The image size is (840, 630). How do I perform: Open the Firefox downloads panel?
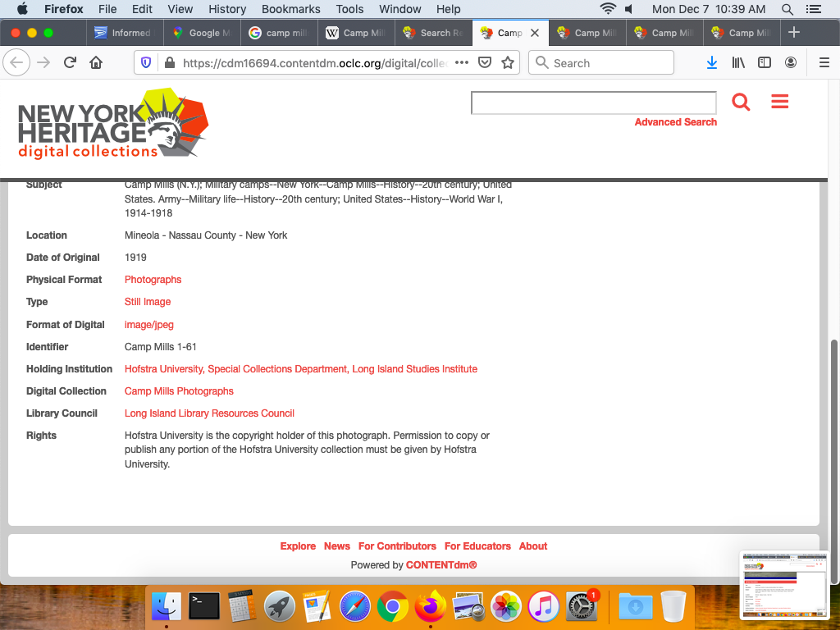(712, 63)
